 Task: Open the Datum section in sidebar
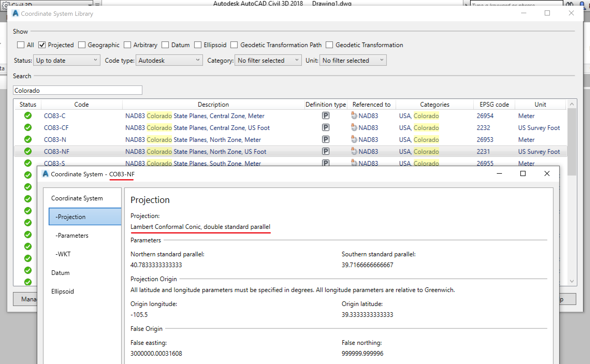(60, 273)
